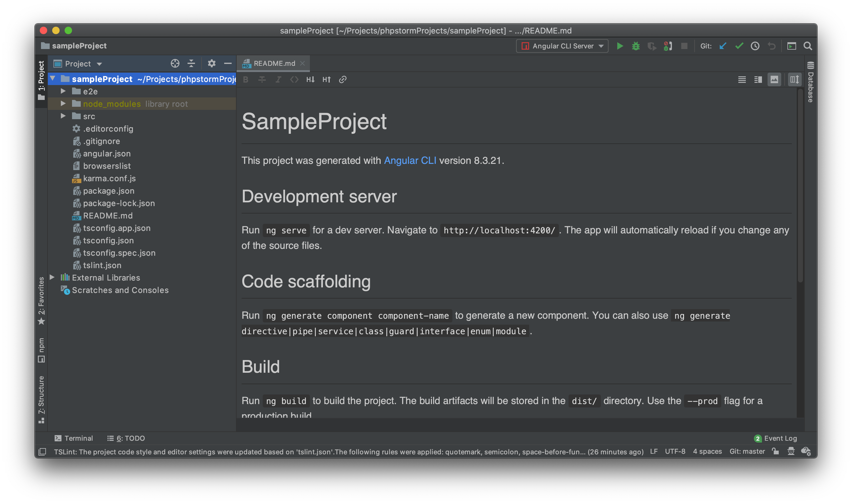This screenshot has height=504, width=852.
Task: Open Git history clock icon
Action: (x=755, y=46)
